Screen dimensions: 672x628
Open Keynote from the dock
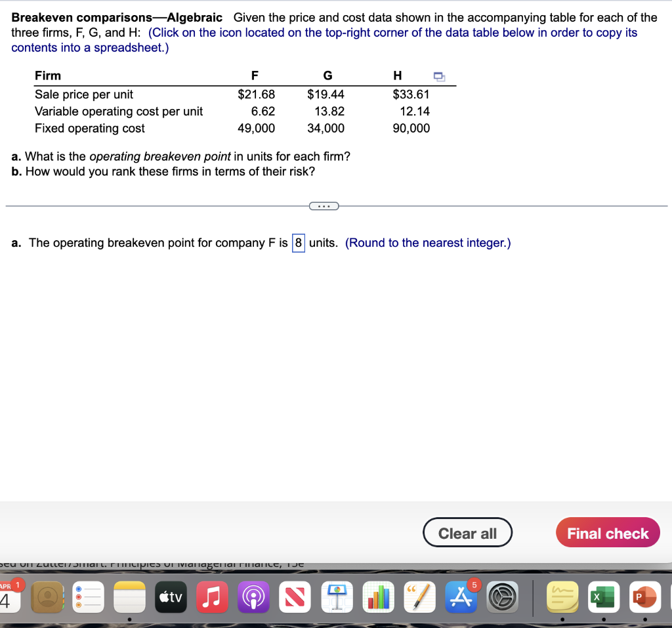coord(337,597)
